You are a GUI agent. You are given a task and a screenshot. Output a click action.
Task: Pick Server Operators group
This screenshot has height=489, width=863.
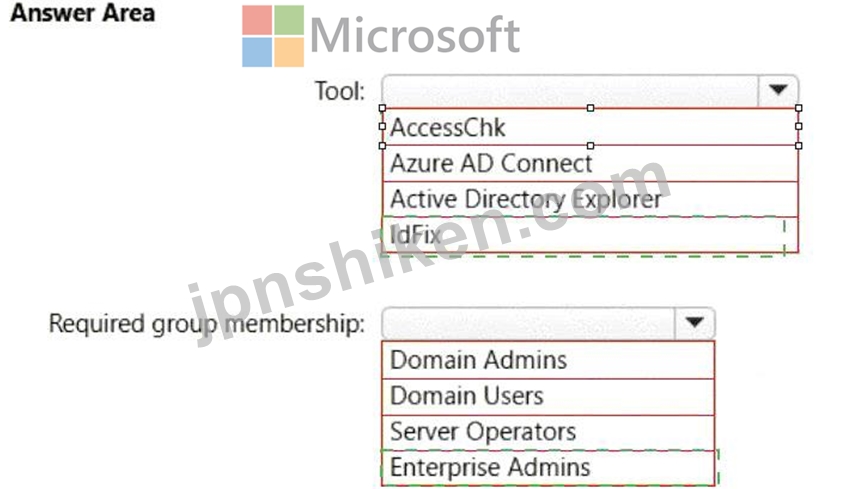click(548, 432)
